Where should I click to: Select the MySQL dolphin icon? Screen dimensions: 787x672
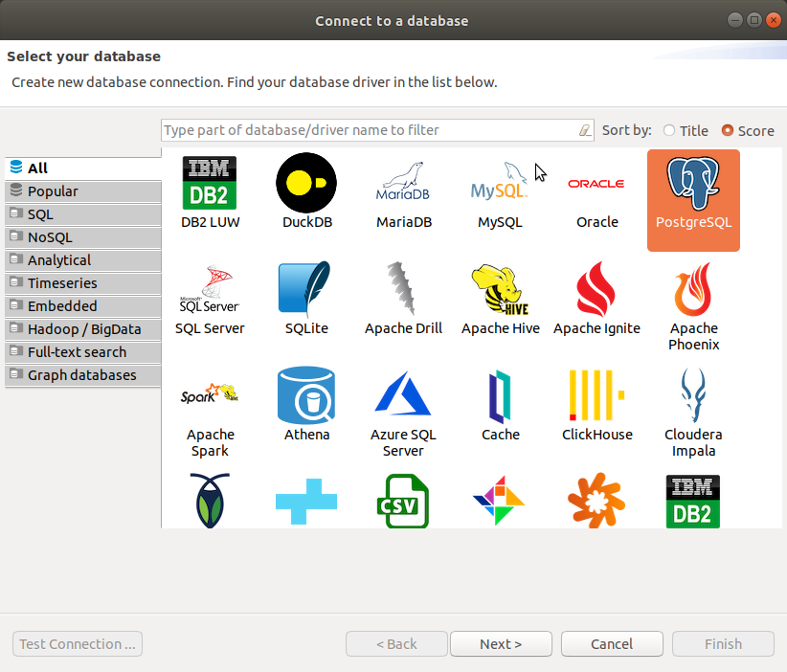(500, 183)
